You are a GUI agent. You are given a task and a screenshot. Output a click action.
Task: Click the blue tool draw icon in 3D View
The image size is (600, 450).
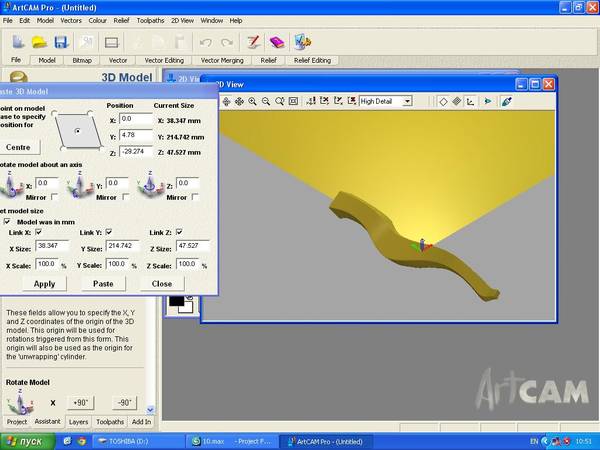pos(506,101)
